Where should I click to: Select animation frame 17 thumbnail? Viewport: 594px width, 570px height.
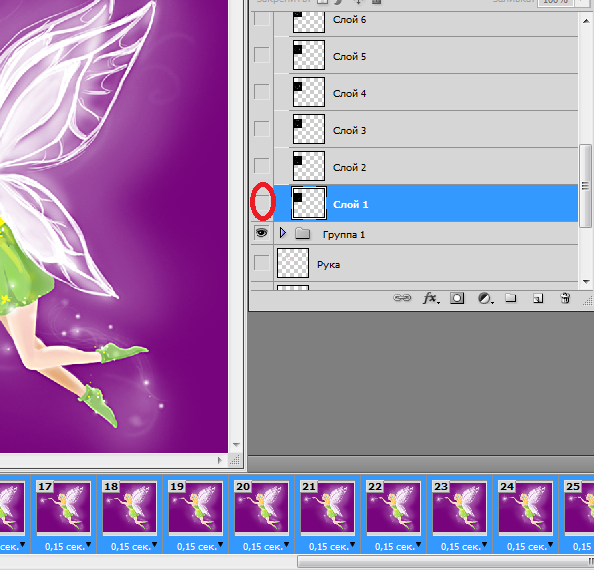point(64,508)
